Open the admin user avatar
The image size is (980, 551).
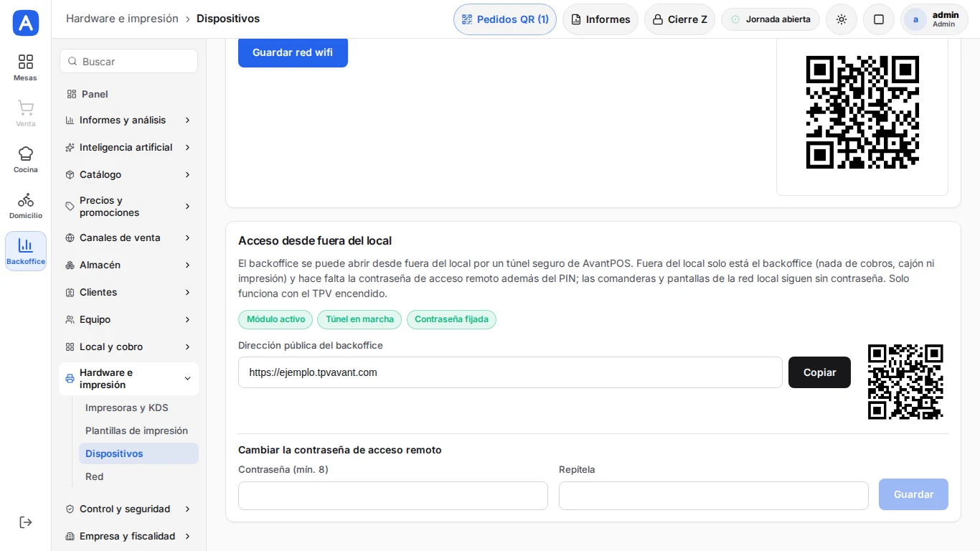[915, 19]
